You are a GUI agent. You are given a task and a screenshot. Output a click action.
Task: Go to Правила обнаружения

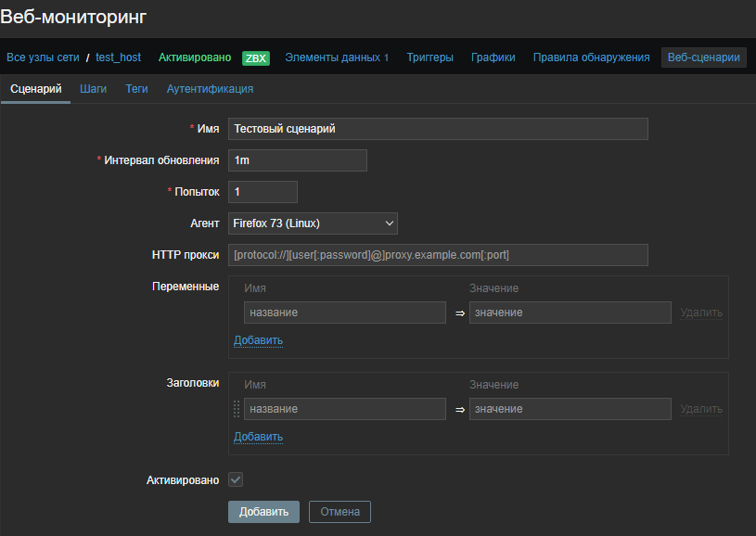(x=591, y=57)
